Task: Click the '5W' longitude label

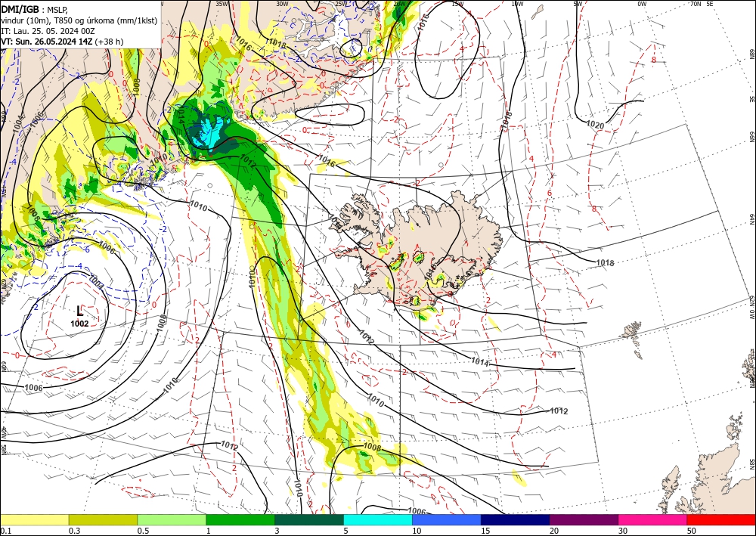Action: [578, 4]
